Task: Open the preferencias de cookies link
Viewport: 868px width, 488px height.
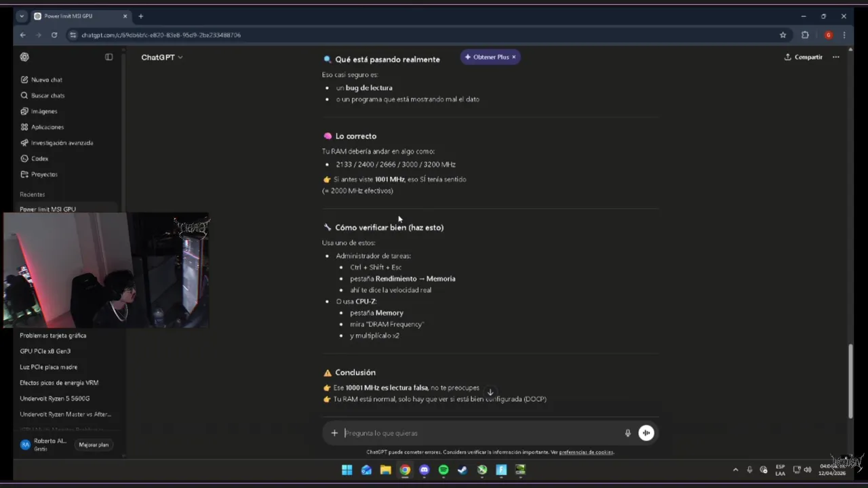Action: (x=586, y=452)
